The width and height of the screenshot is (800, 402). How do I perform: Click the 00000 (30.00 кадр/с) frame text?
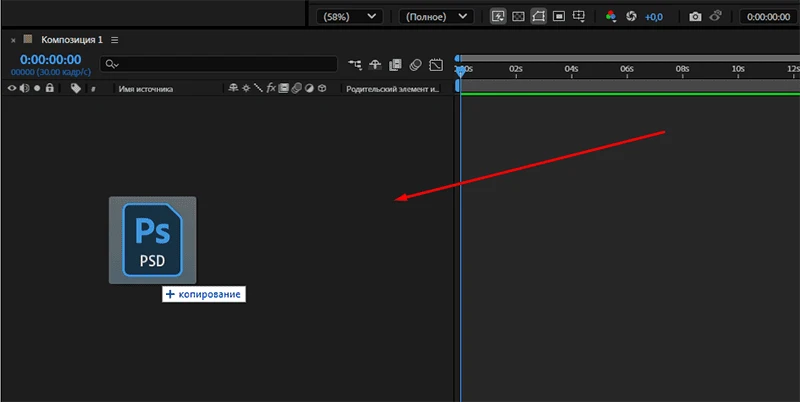(x=51, y=72)
